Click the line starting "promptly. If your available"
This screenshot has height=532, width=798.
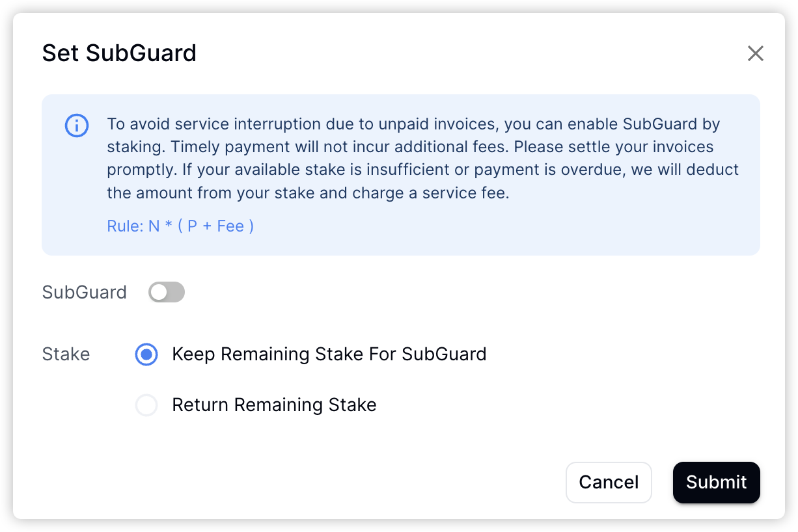pos(423,170)
